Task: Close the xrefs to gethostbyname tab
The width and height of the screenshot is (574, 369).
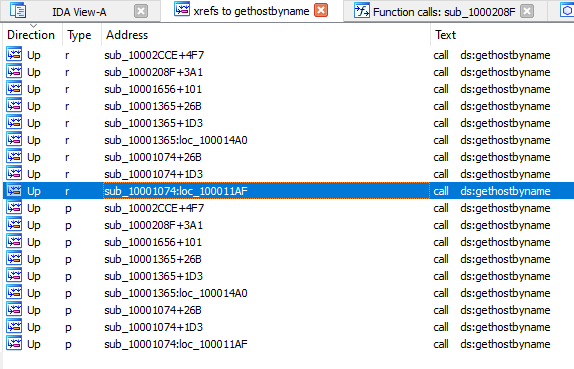Action: tap(321, 10)
